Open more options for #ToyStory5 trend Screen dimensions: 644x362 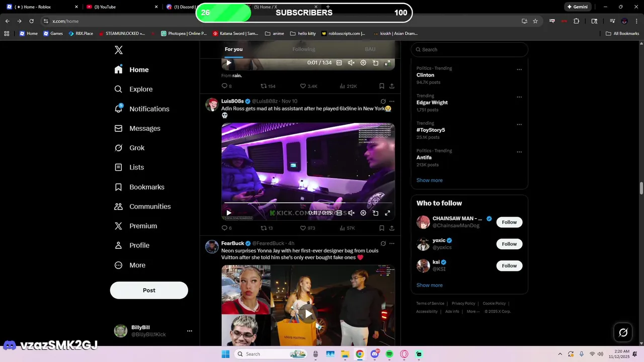point(519,124)
